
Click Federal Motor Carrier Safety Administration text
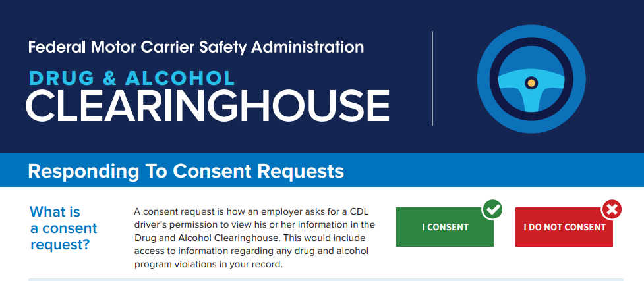point(196,47)
